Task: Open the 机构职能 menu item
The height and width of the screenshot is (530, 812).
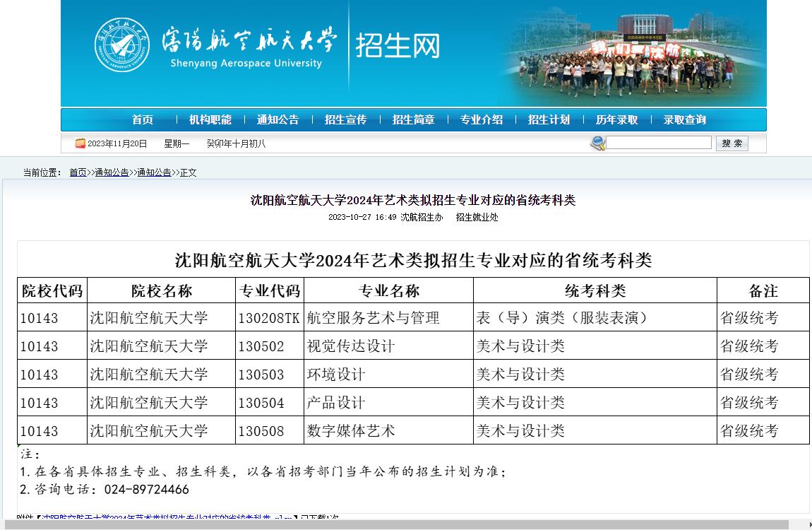Action: pyautogui.click(x=210, y=119)
